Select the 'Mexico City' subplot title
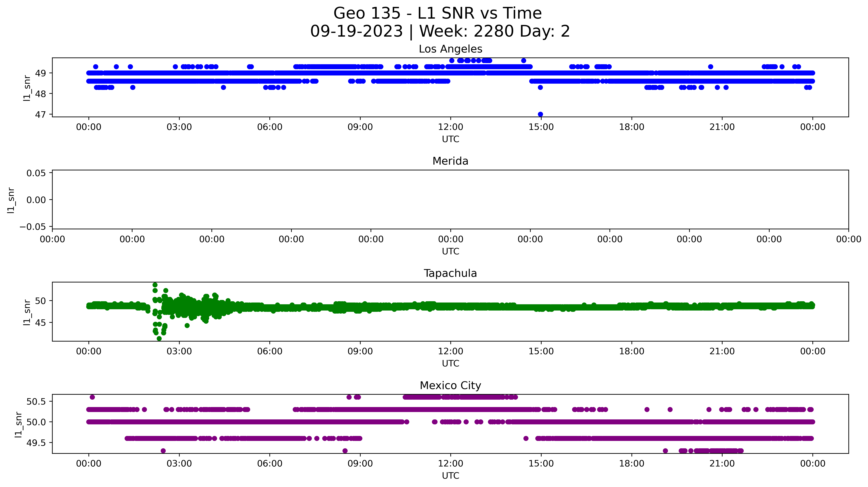Image resolution: width=868 pixels, height=487 pixels. tap(451, 386)
